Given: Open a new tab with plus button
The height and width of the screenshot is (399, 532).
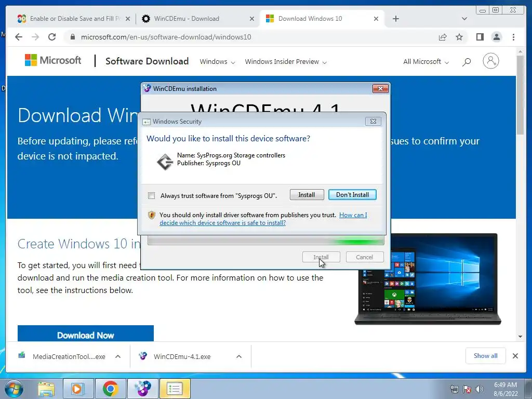Looking at the screenshot, I should click(395, 19).
